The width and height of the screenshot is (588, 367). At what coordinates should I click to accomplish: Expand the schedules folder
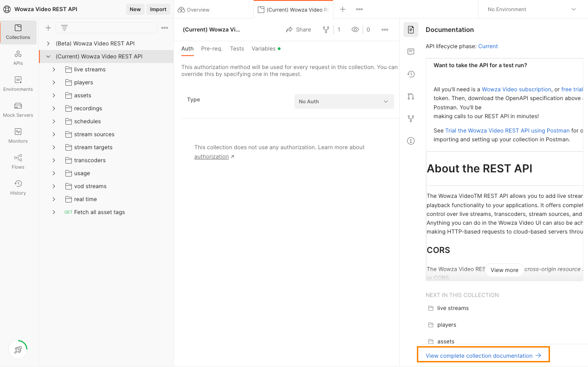(x=54, y=121)
